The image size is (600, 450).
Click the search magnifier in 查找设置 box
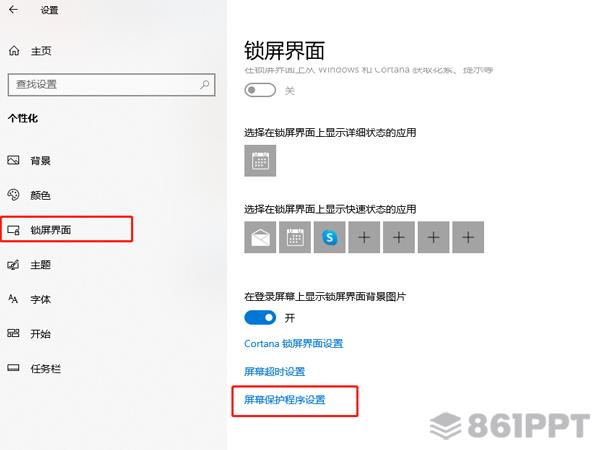[x=205, y=84]
